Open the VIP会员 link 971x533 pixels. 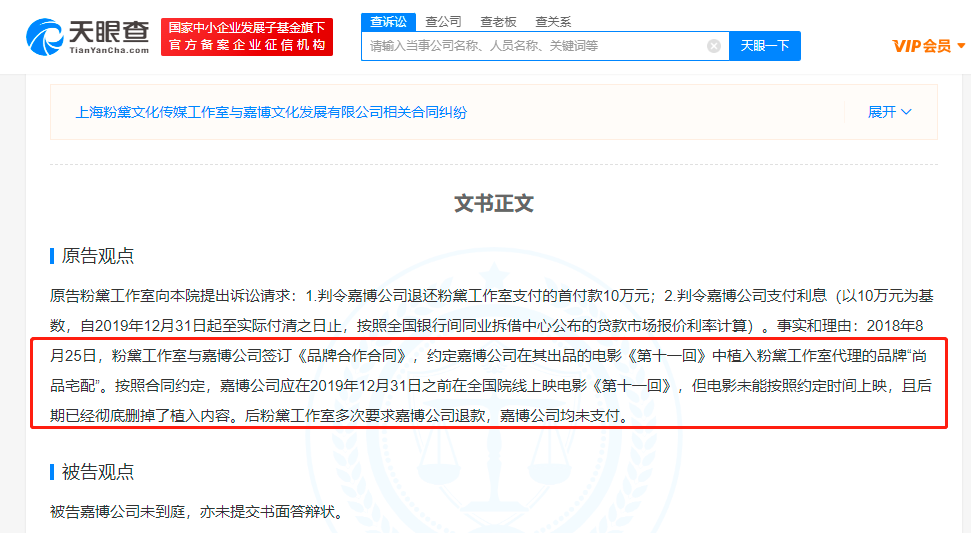(921, 46)
